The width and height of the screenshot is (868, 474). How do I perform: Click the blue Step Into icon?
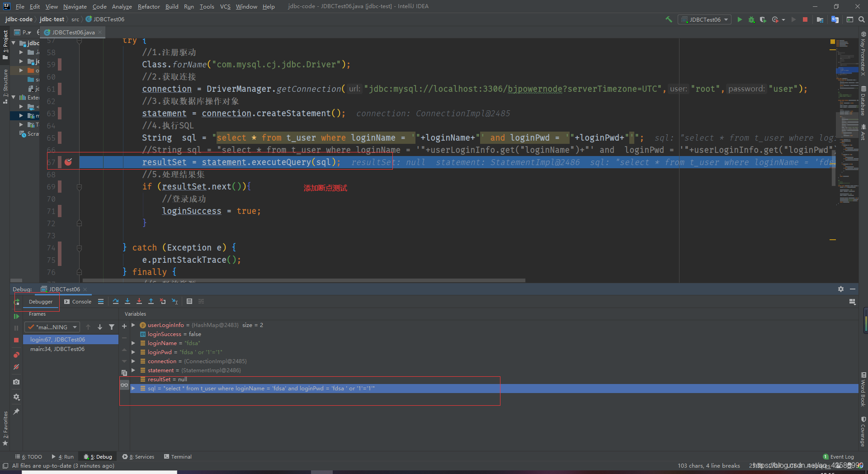[x=127, y=301]
